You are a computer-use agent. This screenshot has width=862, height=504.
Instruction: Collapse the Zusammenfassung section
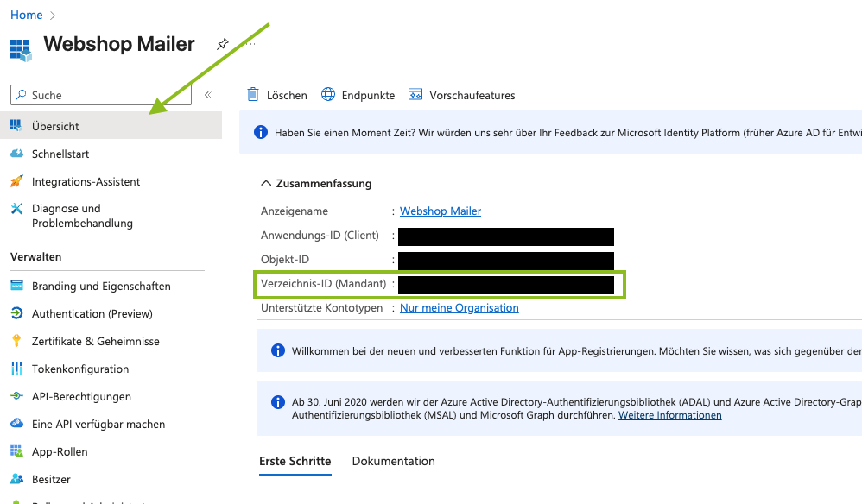[266, 183]
